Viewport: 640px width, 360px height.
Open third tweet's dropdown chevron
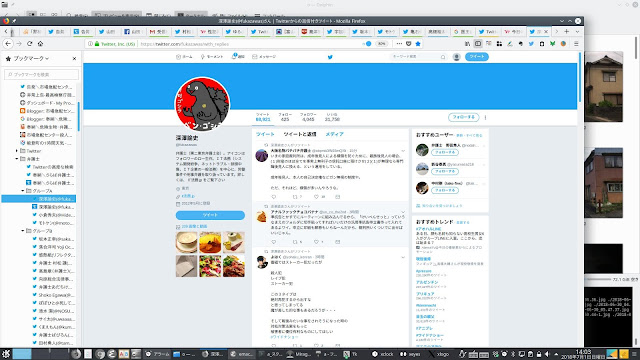tap(403, 258)
